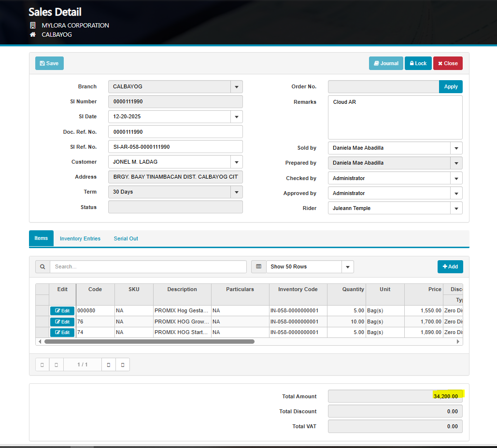The width and height of the screenshot is (497, 448).
Task: Click the horizontal scrollbar of items grid
Action: click(x=149, y=341)
